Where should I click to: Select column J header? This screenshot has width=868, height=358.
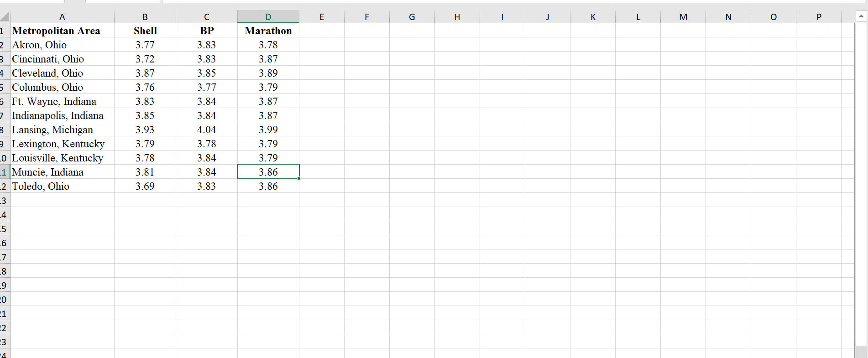click(548, 17)
